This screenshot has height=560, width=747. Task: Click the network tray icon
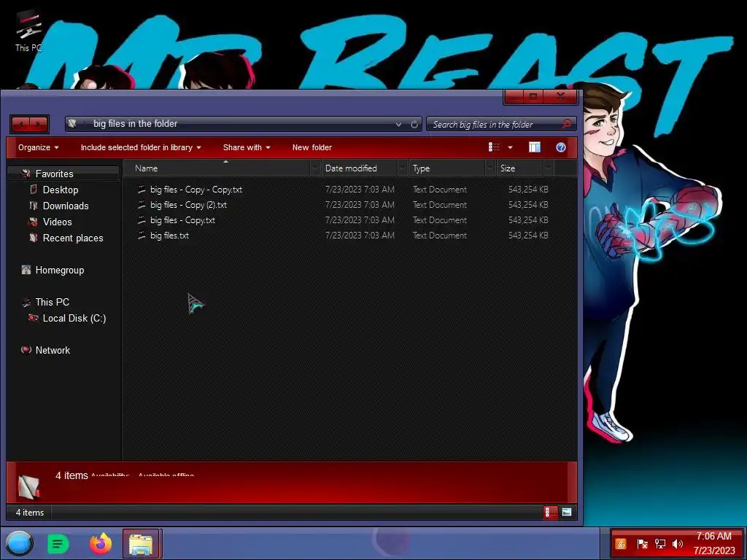[x=659, y=544]
